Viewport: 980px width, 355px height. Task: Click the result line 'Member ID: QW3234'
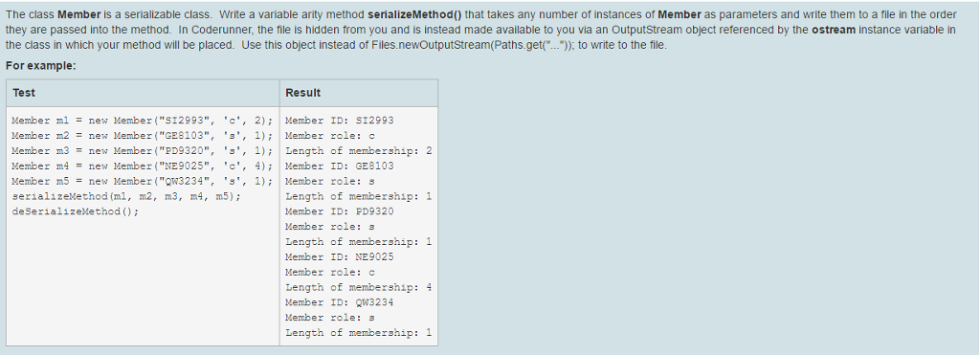coord(340,302)
